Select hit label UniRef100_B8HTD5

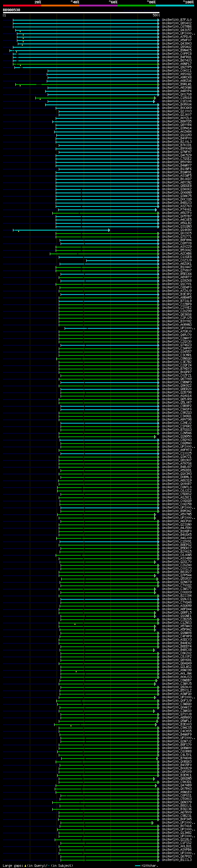(x=176, y=122)
